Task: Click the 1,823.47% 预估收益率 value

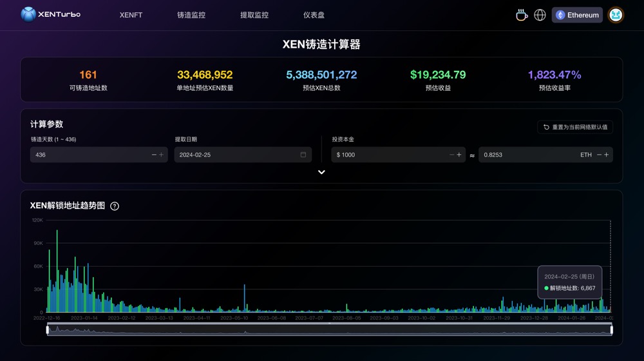Action: pyautogui.click(x=554, y=75)
